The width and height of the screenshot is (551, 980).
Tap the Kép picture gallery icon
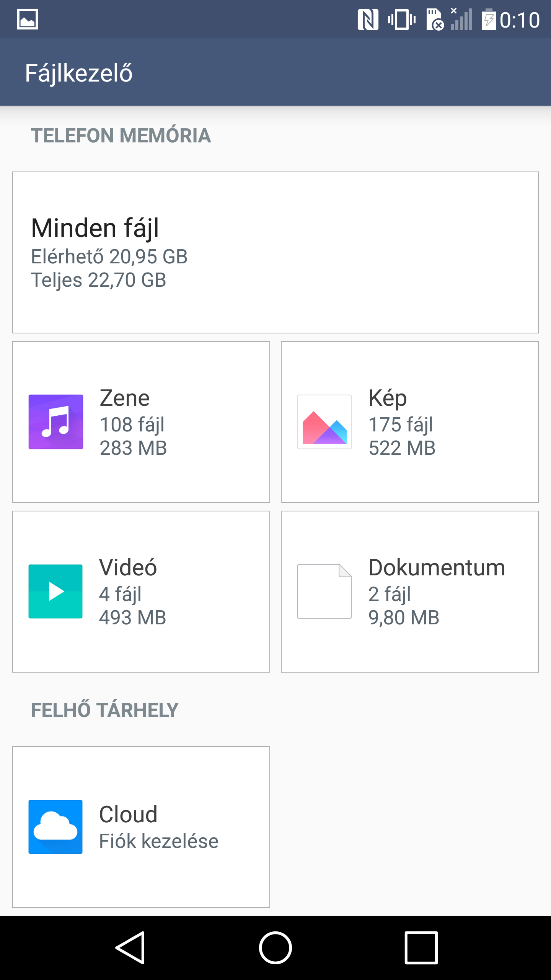pos(324,421)
